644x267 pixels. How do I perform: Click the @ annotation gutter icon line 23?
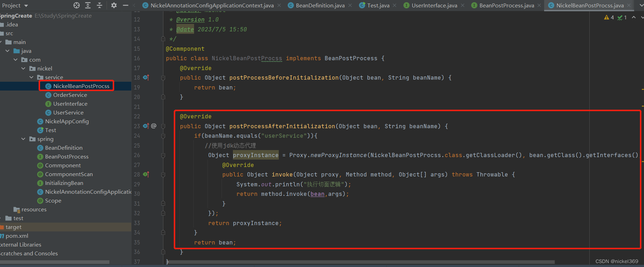click(154, 126)
